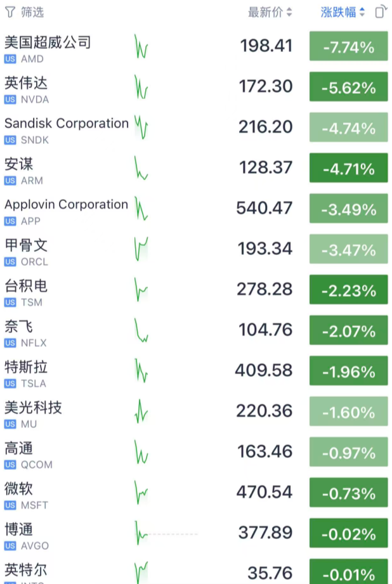Sort by 涨跌幅 column header
392x584 pixels.
pos(343,12)
